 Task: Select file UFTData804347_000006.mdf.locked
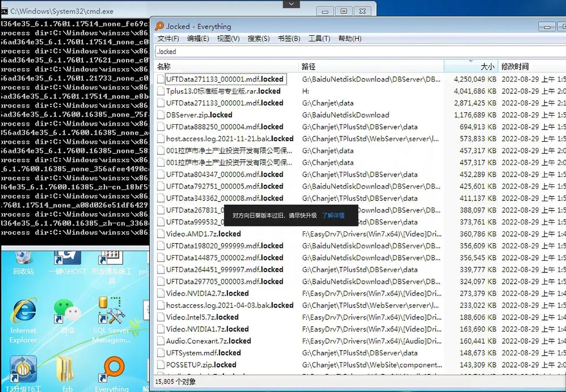(224, 174)
